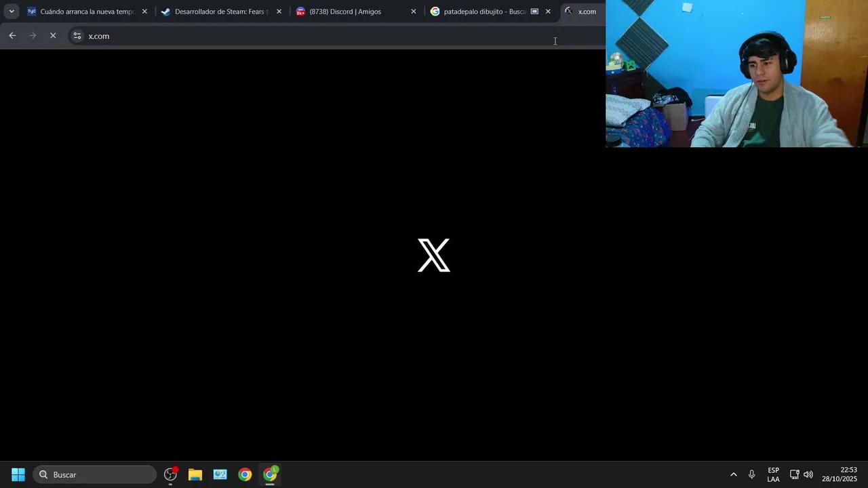Click the media indicator icon on patadepalo tab
The height and width of the screenshot is (488, 868).
pyautogui.click(x=534, y=12)
